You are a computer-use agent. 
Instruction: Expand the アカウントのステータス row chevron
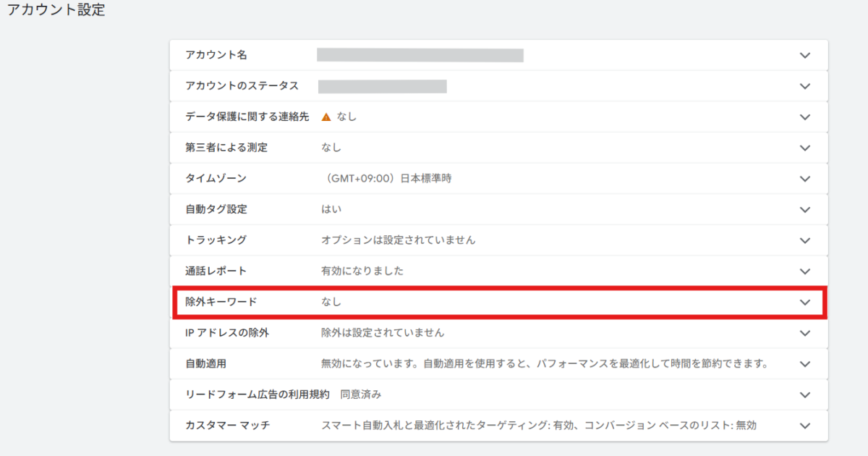pyautogui.click(x=805, y=86)
